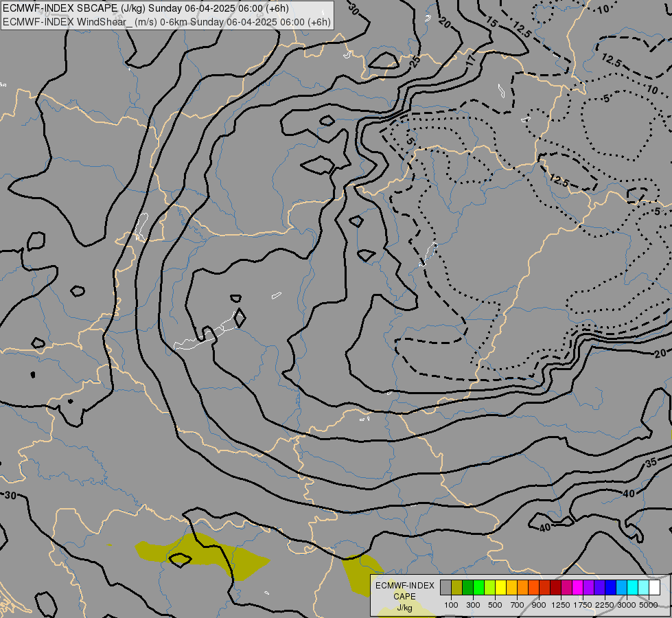Click the '100' legend tick label

(x=451, y=605)
